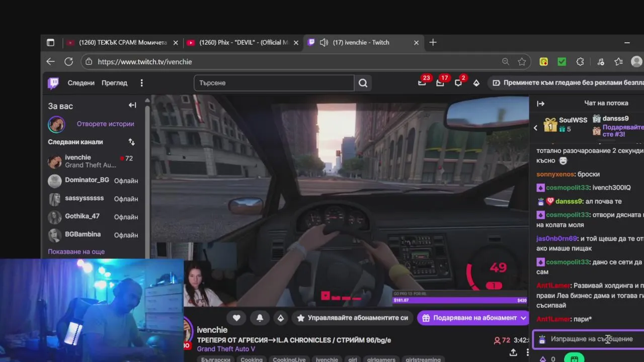Screen dimensions: 644x362
Task: Collapse the stream chat panel arrow
Action: click(540, 104)
